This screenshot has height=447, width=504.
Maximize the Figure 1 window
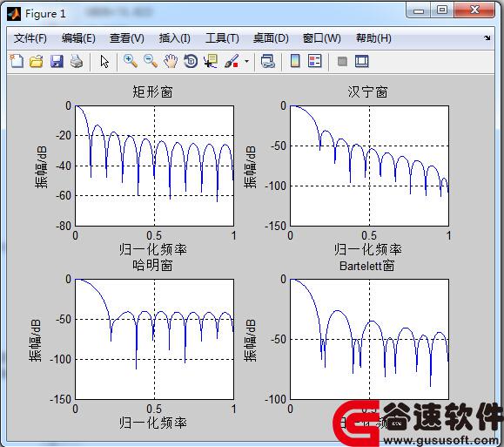(x=442, y=10)
